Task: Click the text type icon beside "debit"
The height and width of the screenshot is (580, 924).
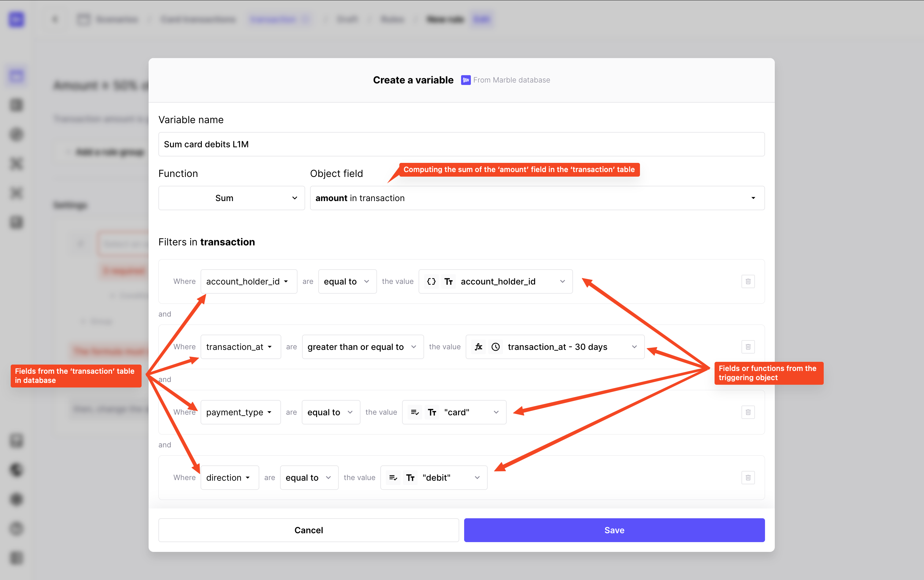Action: 410,478
